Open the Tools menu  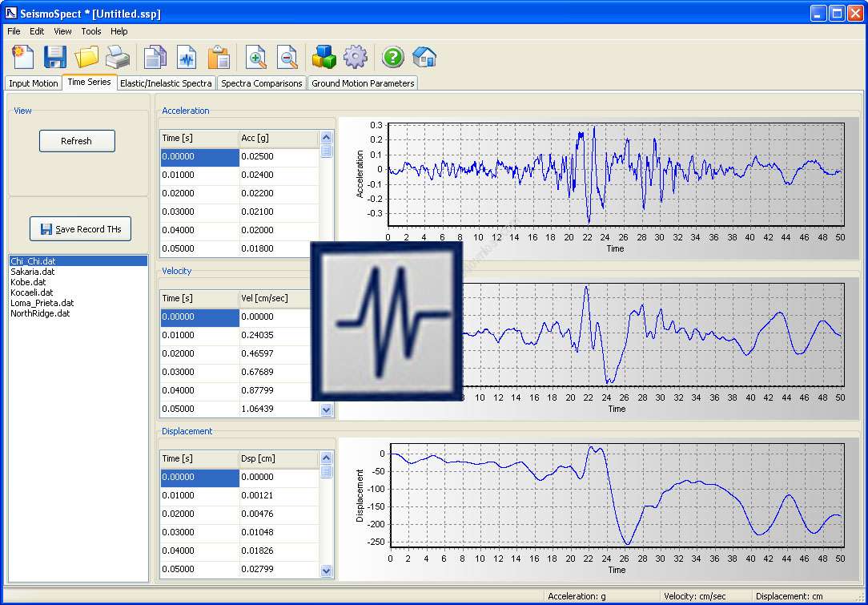click(91, 31)
